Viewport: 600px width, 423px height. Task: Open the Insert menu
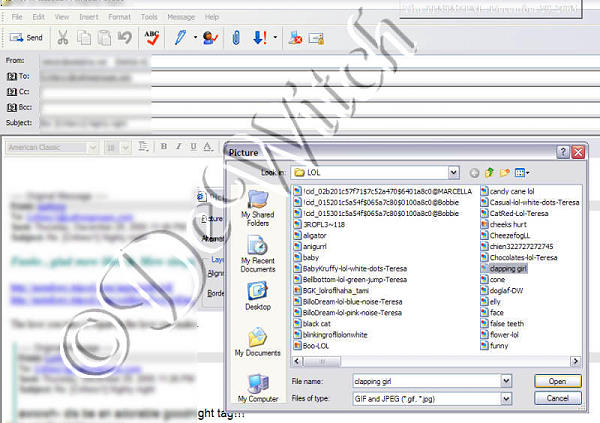[x=90, y=17]
